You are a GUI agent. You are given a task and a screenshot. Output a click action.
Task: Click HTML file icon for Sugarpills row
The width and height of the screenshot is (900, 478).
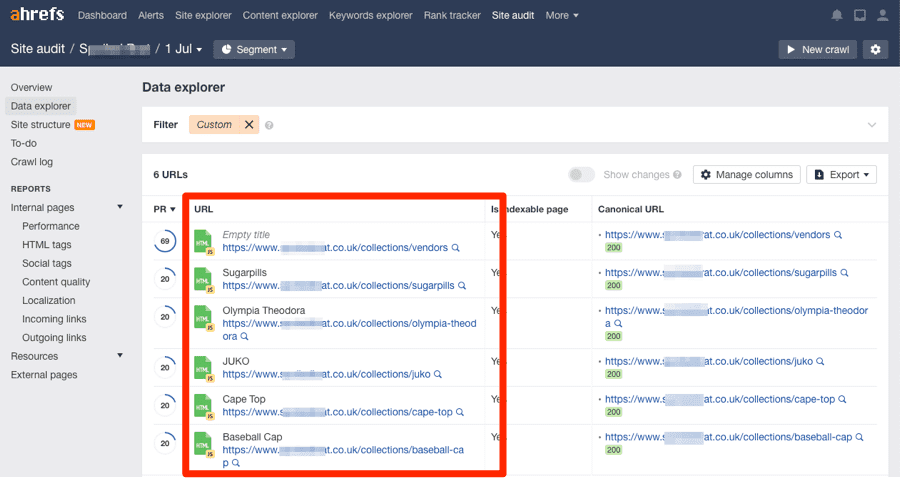pos(204,280)
